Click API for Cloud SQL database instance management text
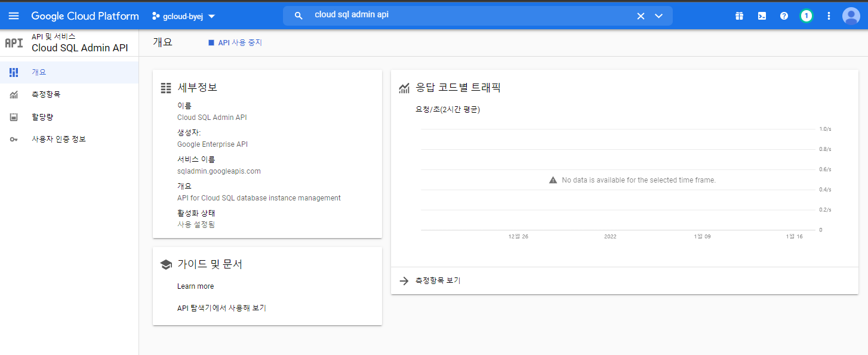Viewport: 868px width, 355px height. (259, 198)
